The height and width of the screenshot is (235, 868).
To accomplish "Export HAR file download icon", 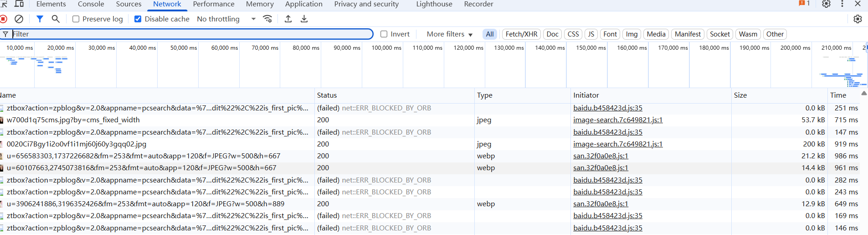I will [x=304, y=19].
